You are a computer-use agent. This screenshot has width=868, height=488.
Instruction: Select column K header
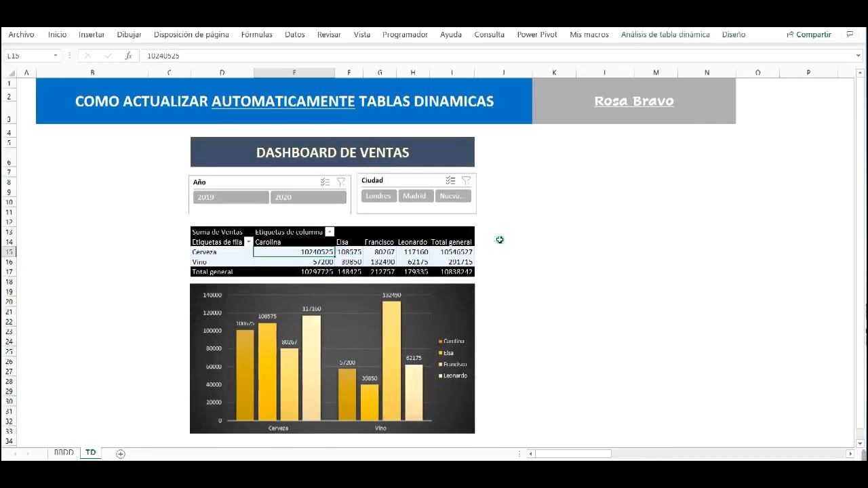[554, 73]
